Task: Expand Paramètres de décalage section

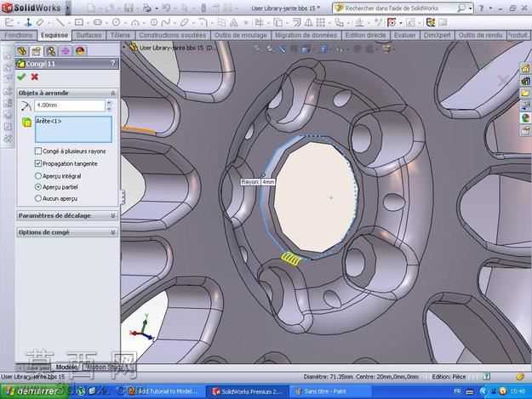Action: pos(112,215)
